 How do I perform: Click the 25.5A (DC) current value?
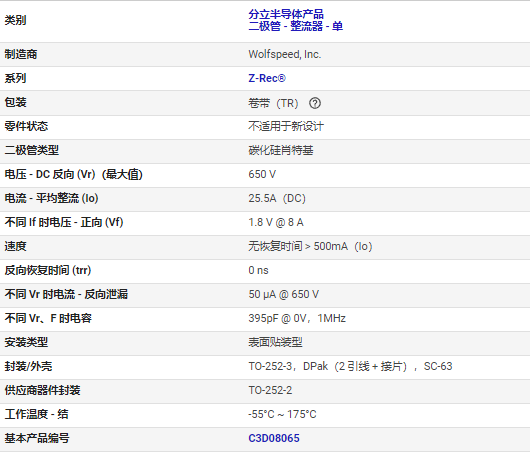click(x=277, y=198)
